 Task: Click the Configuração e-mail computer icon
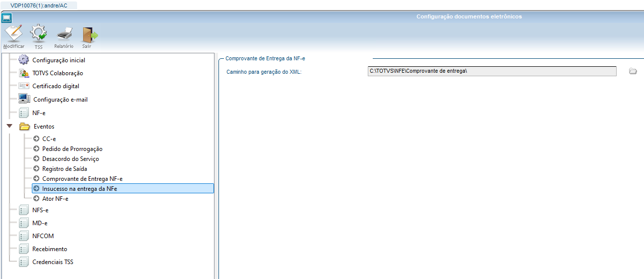(x=24, y=99)
